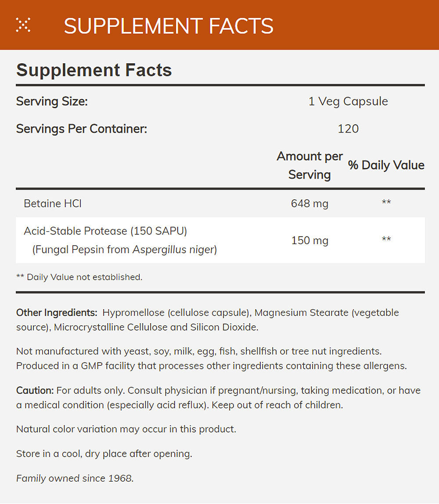
Task: Select the Servings Per Container label
Action: [82, 129]
